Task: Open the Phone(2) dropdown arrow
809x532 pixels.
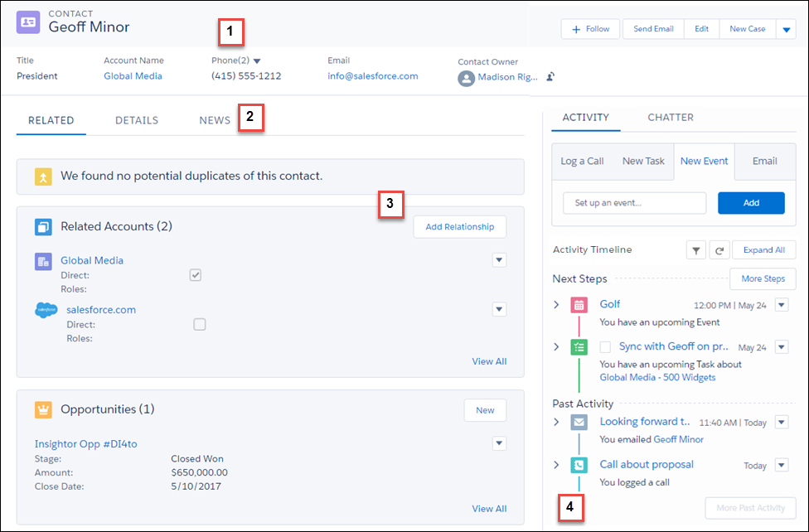Action: [257, 60]
